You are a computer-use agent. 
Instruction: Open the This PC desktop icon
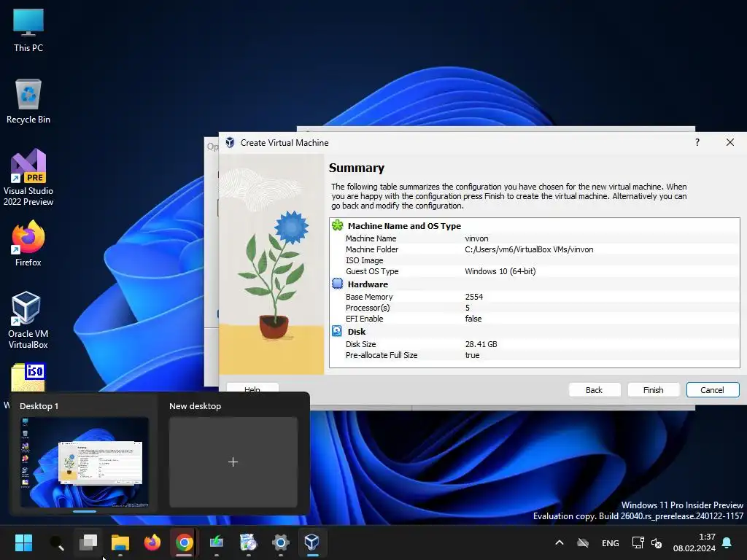click(28, 30)
